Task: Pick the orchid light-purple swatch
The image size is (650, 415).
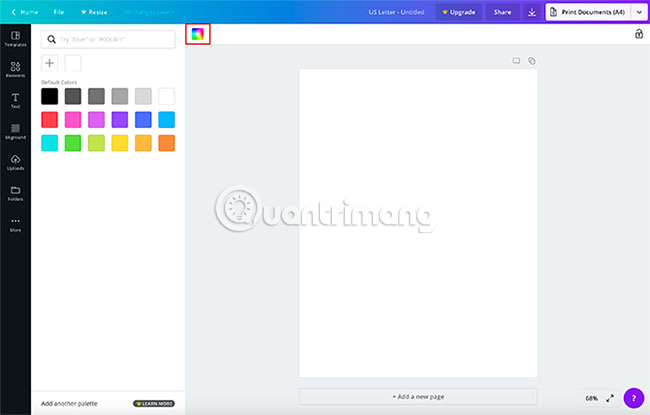Action: coord(96,120)
